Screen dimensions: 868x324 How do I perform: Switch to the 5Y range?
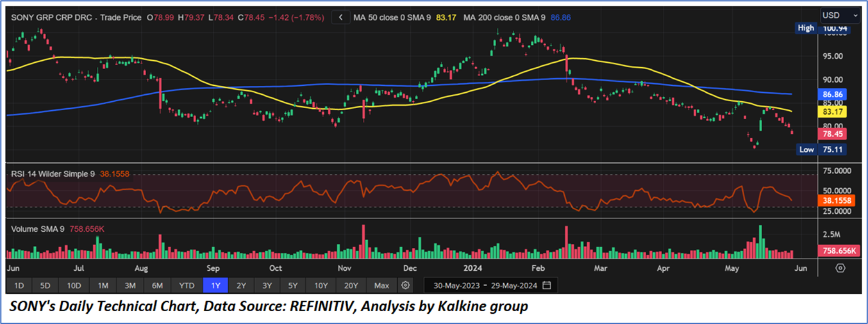[292, 285]
